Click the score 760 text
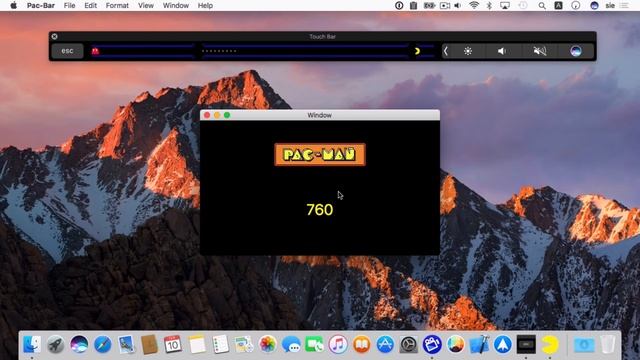This screenshot has width=640, height=360. [x=320, y=210]
